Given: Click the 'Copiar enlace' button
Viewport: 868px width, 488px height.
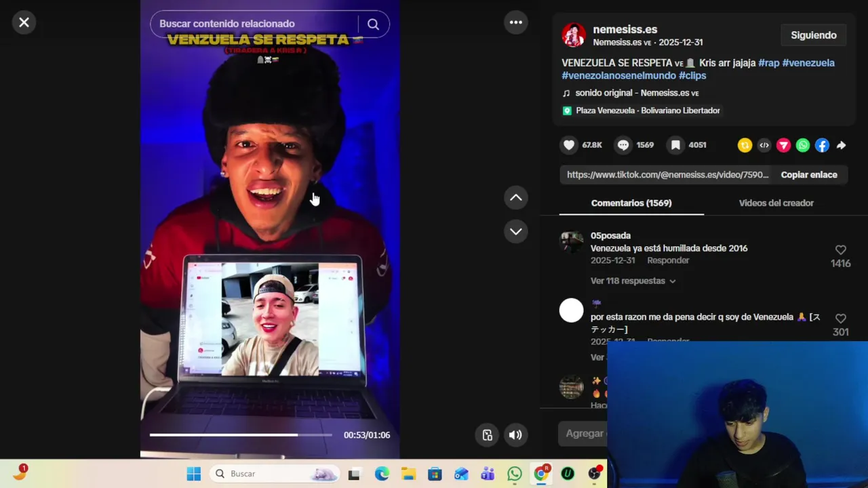Looking at the screenshot, I should [x=809, y=175].
